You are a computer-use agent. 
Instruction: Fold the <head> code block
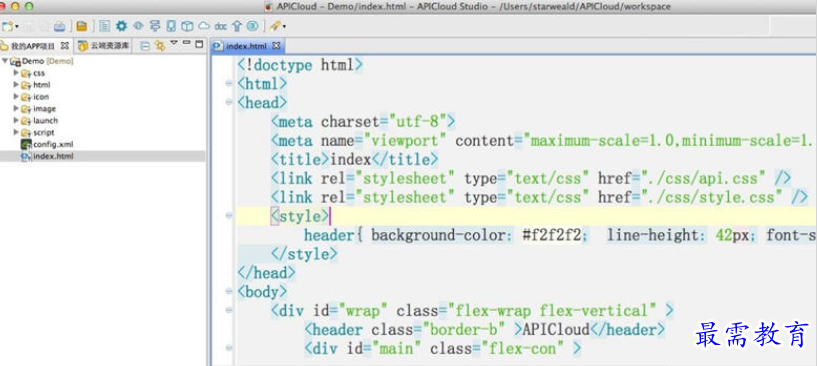tap(228, 103)
